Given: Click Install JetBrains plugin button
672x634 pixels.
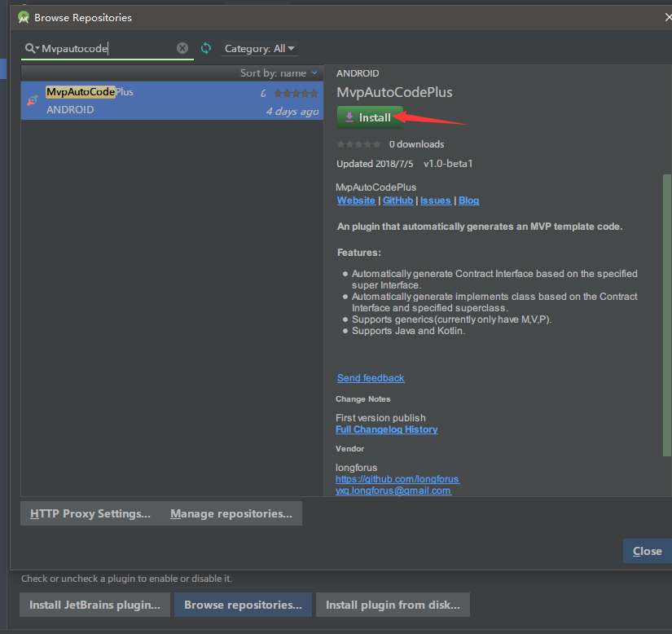Looking at the screenshot, I should coord(94,605).
